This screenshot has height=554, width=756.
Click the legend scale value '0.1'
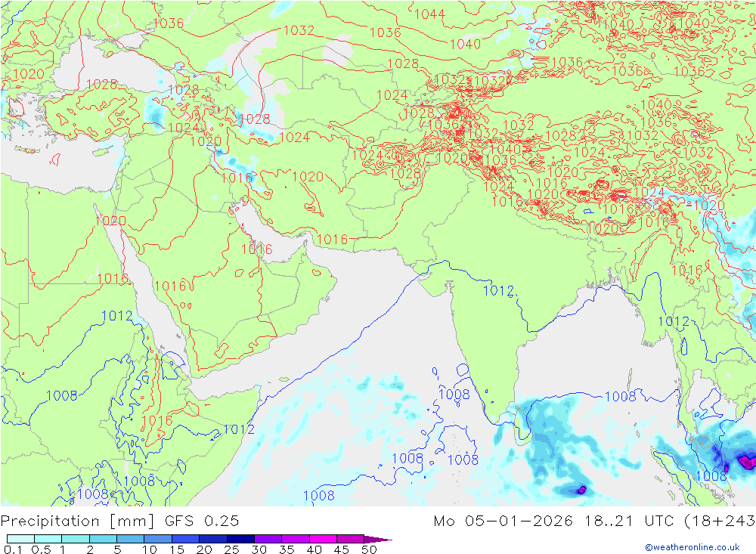13,549
